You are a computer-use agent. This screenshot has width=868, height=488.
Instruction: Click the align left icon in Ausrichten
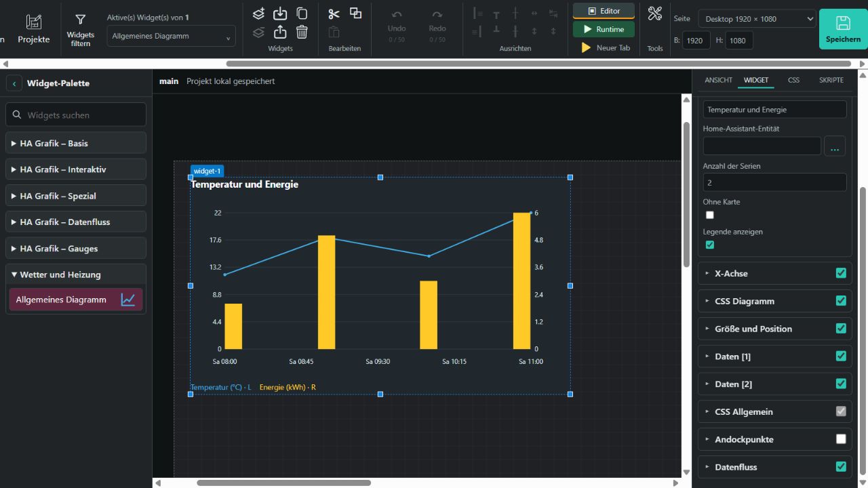coord(477,13)
